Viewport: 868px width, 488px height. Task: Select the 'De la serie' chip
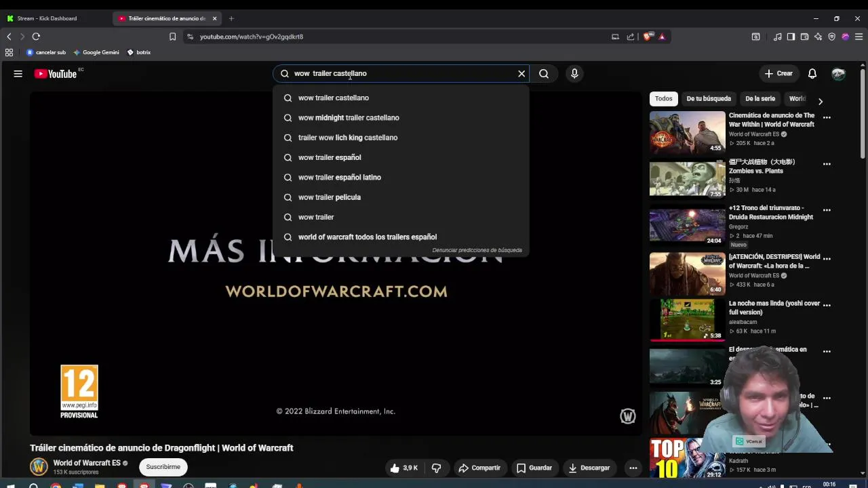760,99
